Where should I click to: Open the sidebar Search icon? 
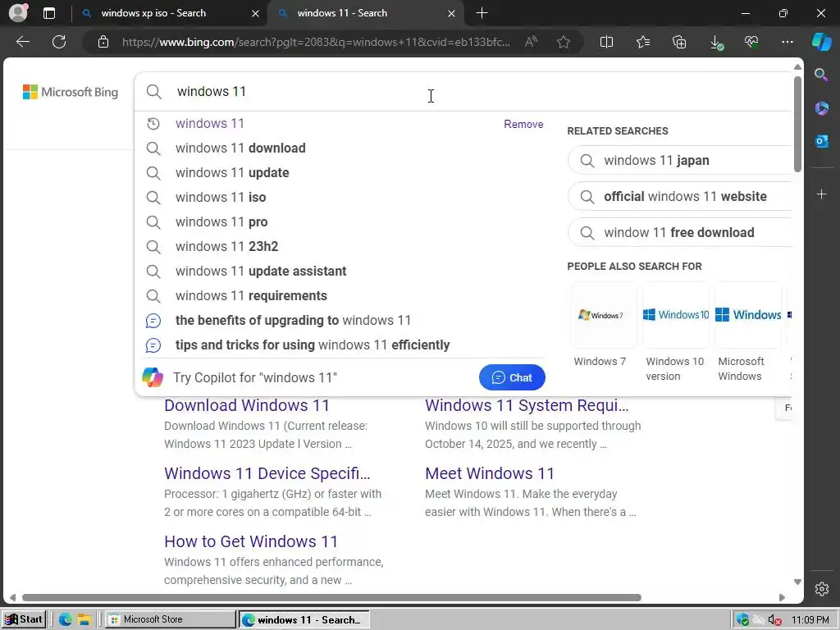pyautogui.click(x=821, y=75)
